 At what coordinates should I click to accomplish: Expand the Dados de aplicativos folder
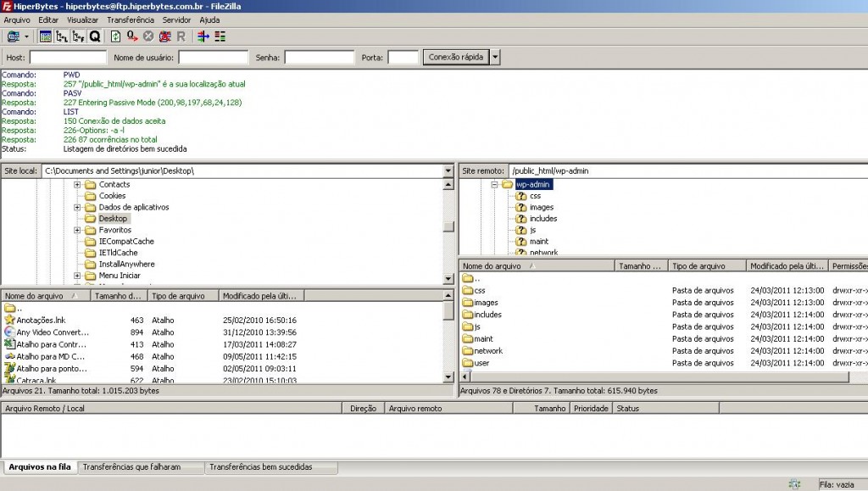[77, 207]
